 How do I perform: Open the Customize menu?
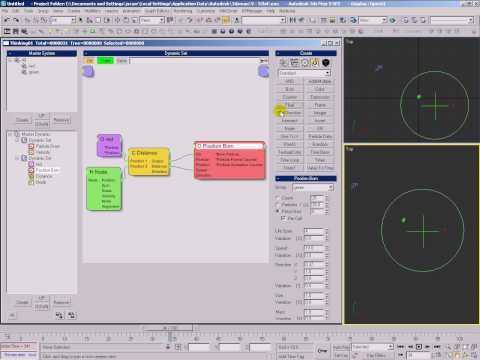pos(206,11)
